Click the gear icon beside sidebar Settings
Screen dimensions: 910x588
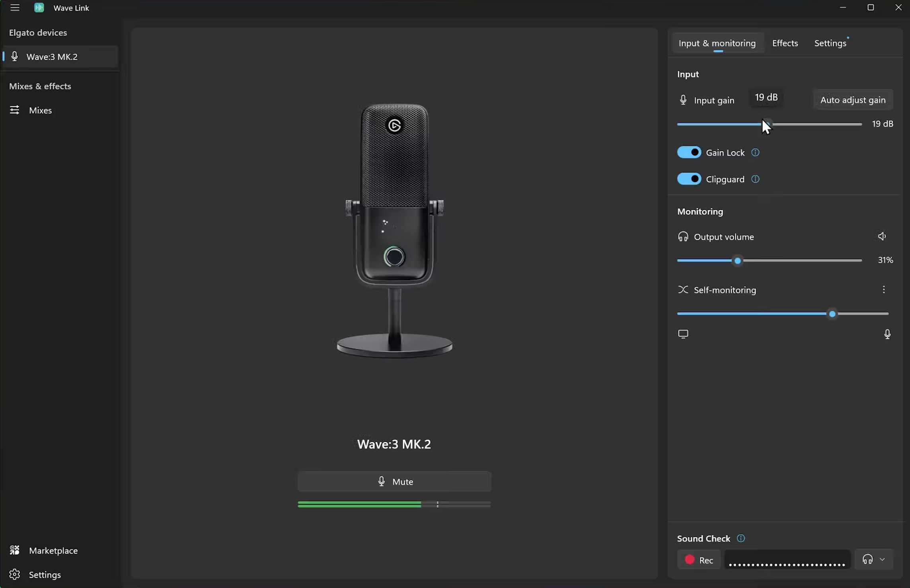coord(14,574)
